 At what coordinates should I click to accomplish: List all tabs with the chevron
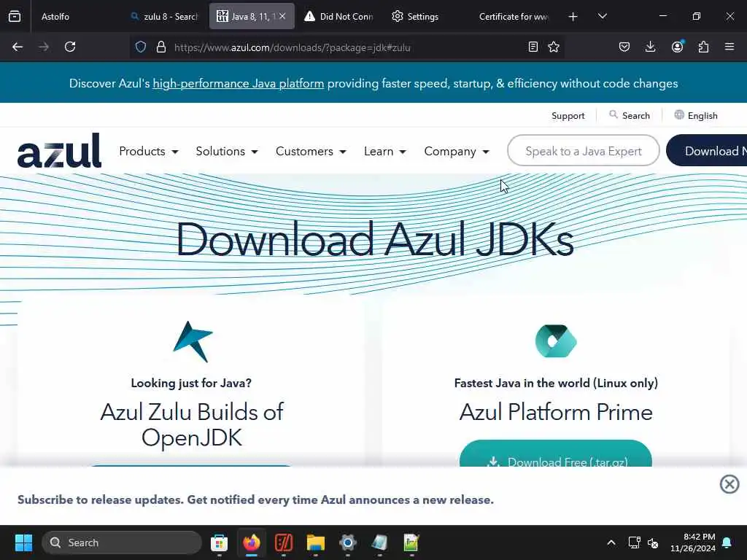(602, 16)
